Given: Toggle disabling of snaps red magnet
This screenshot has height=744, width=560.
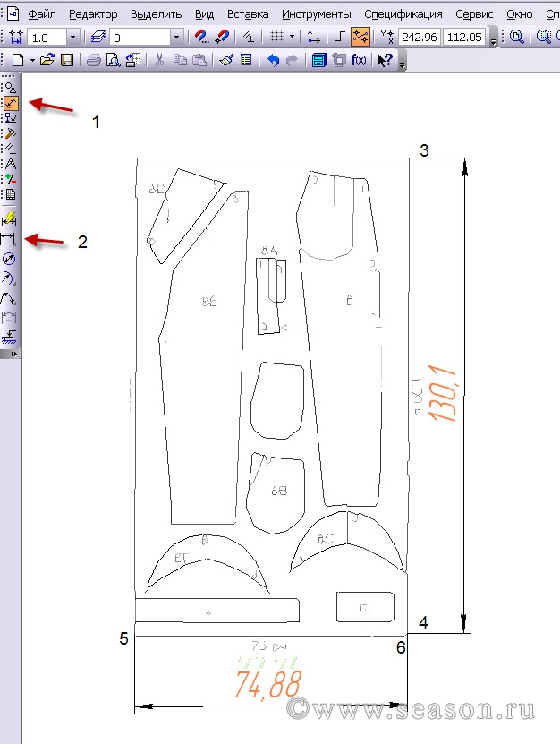Looking at the screenshot, I should 222,37.
